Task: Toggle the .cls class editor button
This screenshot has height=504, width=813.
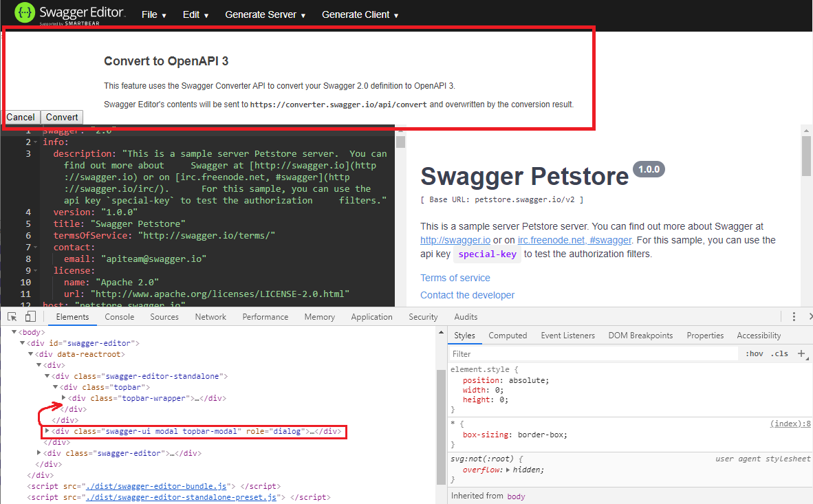Action: (x=779, y=353)
